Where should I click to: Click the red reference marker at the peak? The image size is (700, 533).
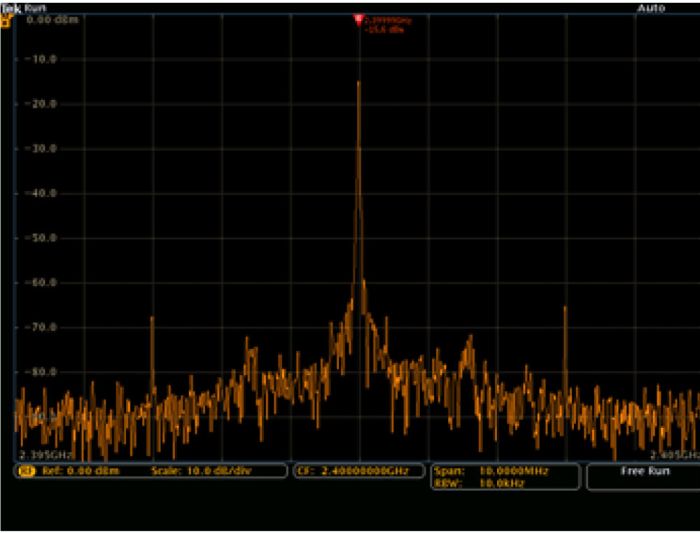[x=358, y=20]
